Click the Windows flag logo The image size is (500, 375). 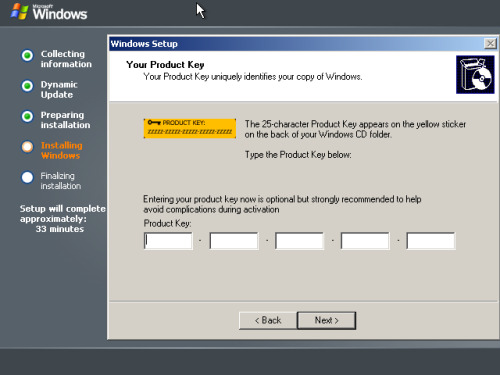pyautogui.click(x=19, y=11)
